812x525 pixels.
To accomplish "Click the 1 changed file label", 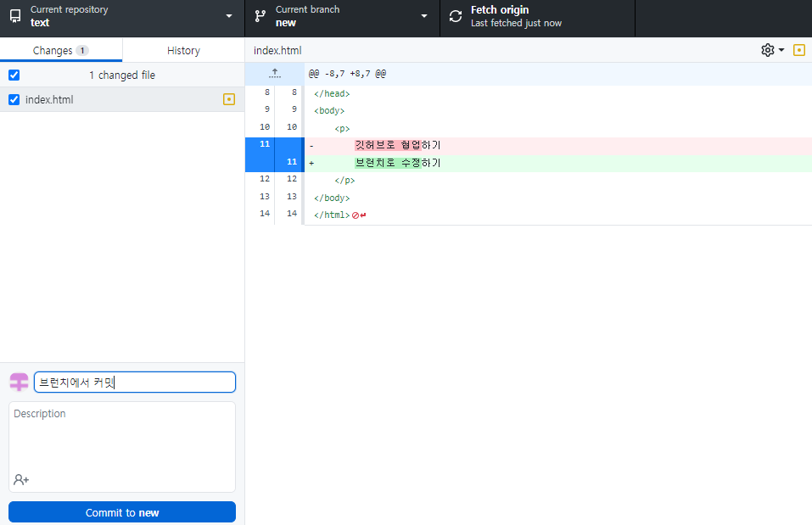I will [x=122, y=75].
